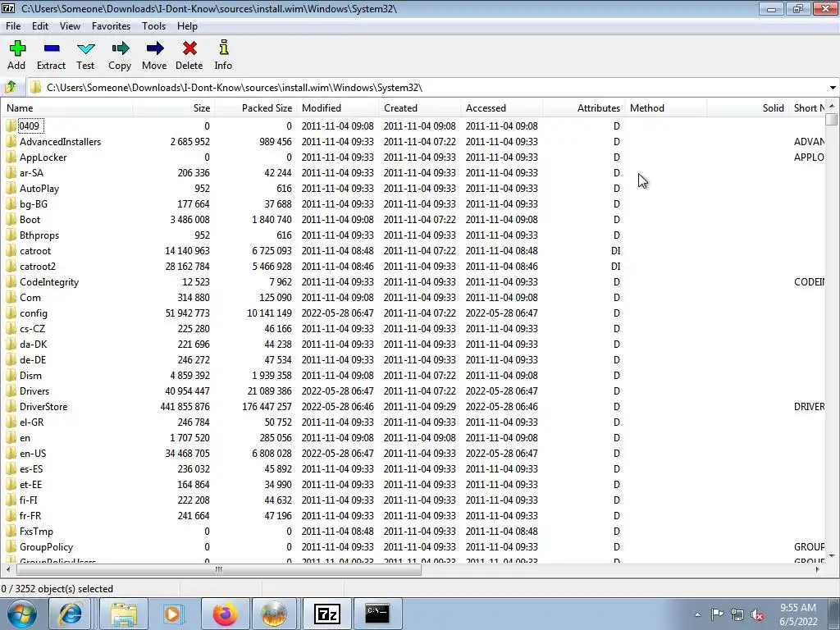Select the de-DE folder name
The width and height of the screenshot is (840, 630).
(33, 359)
